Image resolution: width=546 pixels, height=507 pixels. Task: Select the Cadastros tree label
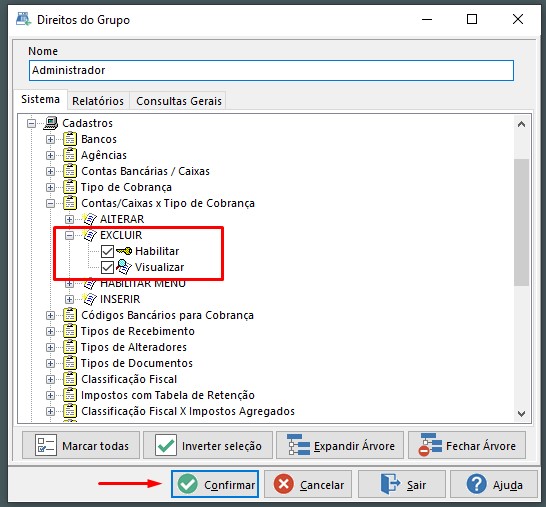point(87,123)
